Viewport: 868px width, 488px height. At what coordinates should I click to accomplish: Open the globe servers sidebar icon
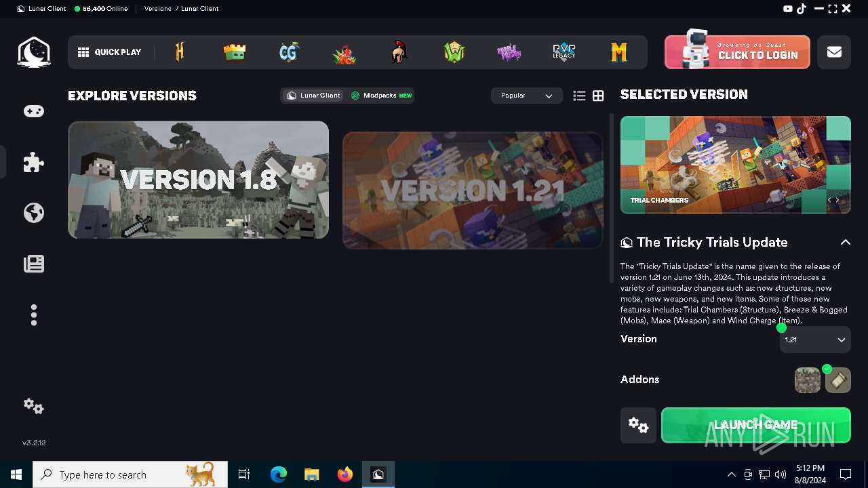pyautogui.click(x=34, y=213)
